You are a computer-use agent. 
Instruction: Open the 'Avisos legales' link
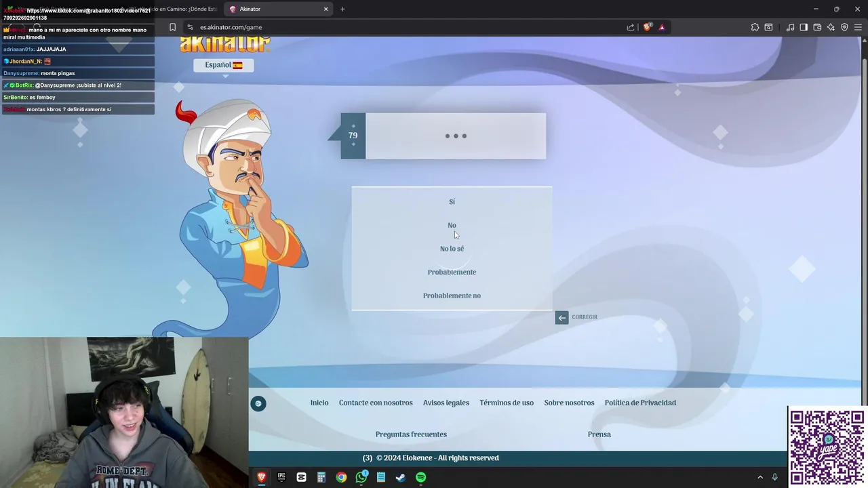pyautogui.click(x=446, y=403)
